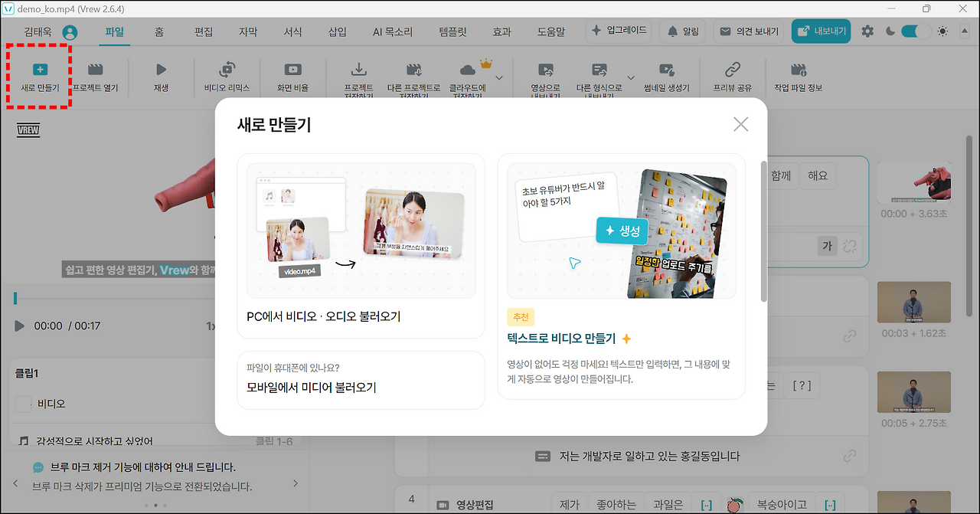Click the sun light mode icon
The width and height of the screenshot is (980, 514).
pyautogui.click(x=942, y=31)
